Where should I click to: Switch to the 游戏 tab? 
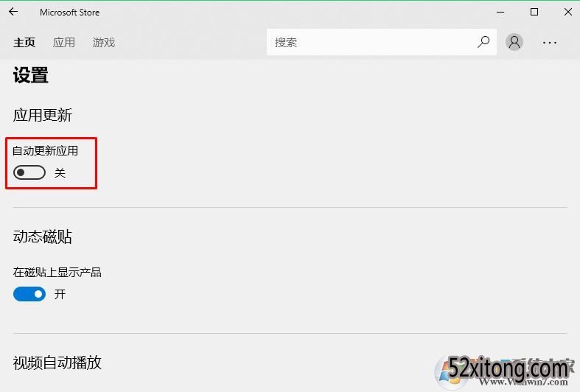[x=104, y=43]
